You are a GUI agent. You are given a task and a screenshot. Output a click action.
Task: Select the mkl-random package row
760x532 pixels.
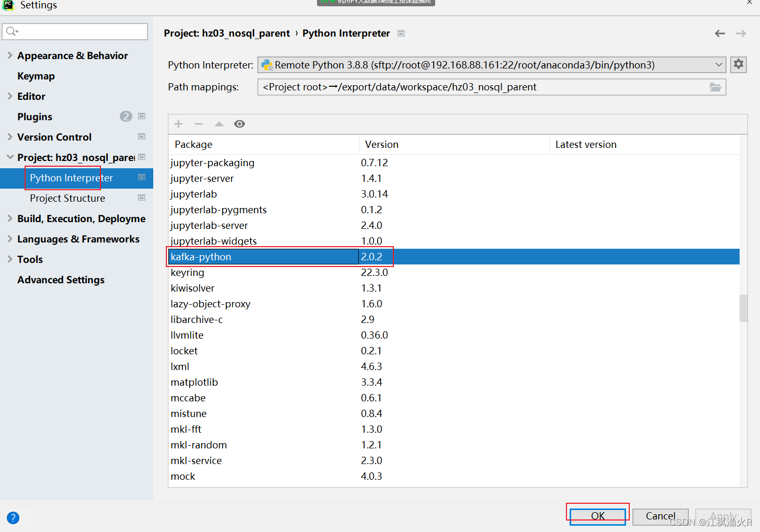pyautogui.click(x=454, y=445)
